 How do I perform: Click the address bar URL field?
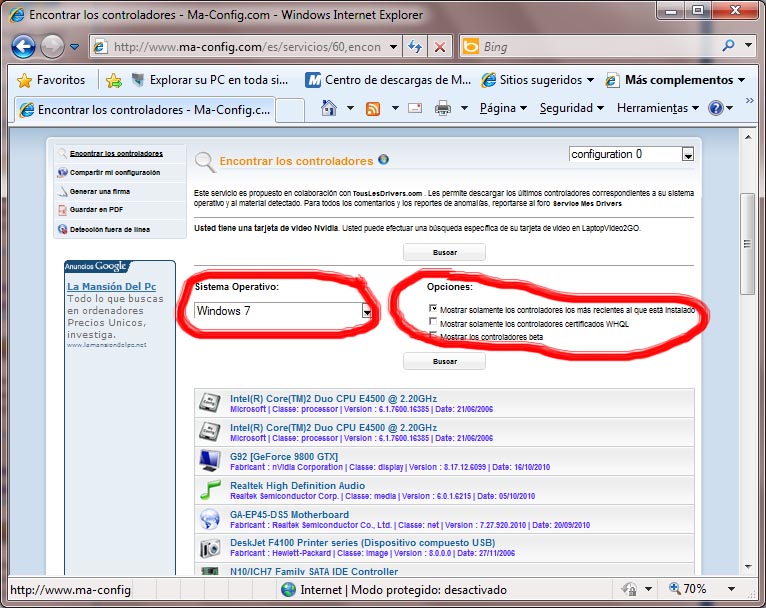pos(246,47)
